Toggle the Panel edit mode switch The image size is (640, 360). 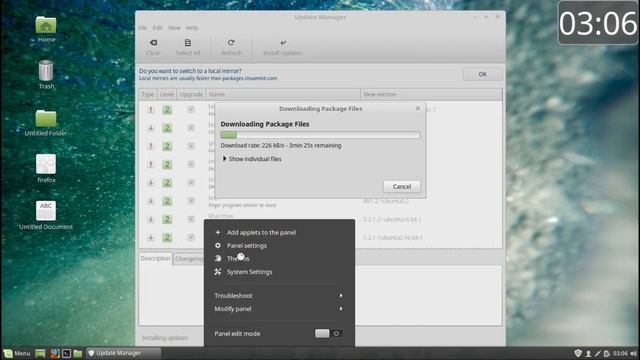click(x=329, y=333)
